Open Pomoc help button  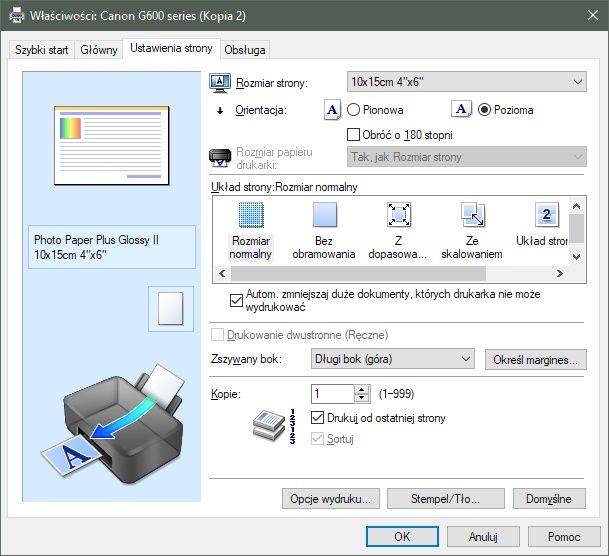click(564, 537)
